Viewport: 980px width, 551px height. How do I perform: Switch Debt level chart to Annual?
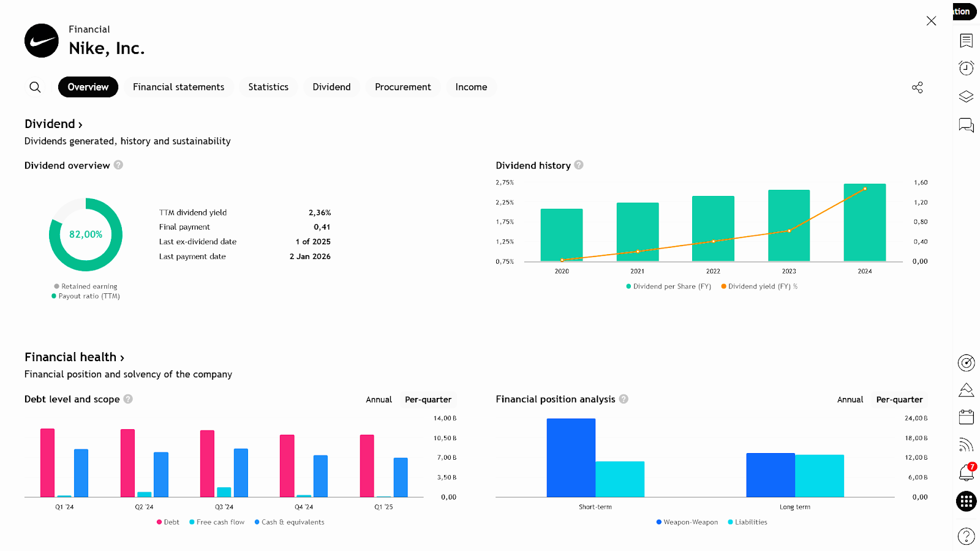[379, 400]
